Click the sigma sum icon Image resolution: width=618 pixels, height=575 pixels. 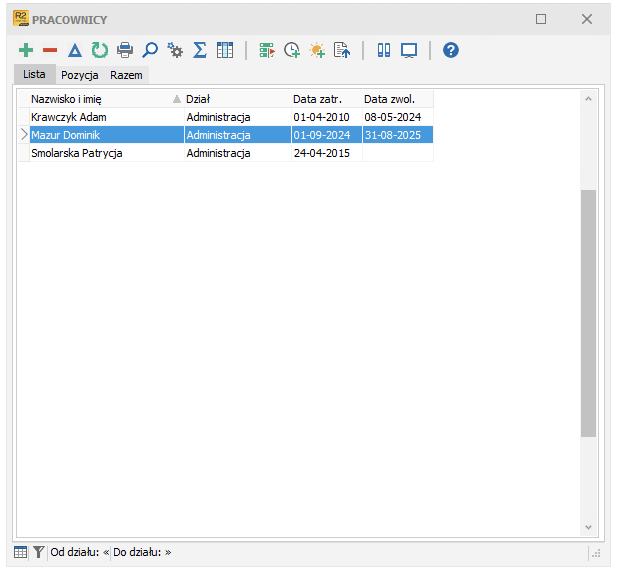(x=200, y=50)
